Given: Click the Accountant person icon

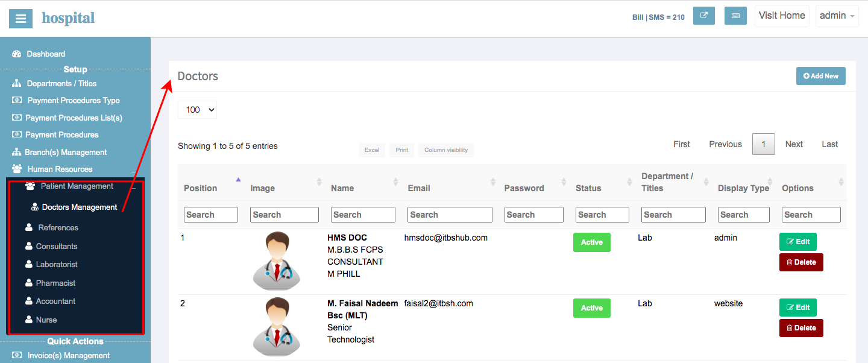Looking at the screenshot, I should pyautogui.click(x=29, y=301).
